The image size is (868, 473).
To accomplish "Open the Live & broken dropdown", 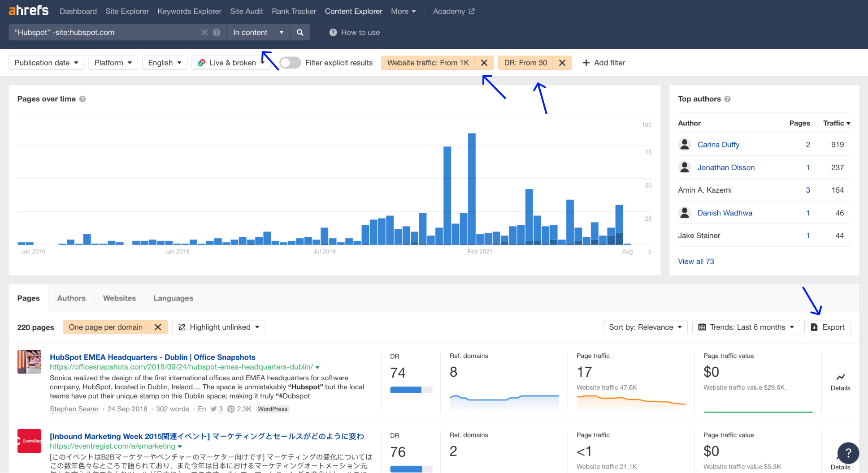I will pyautogui.click(x=231, y=63).
